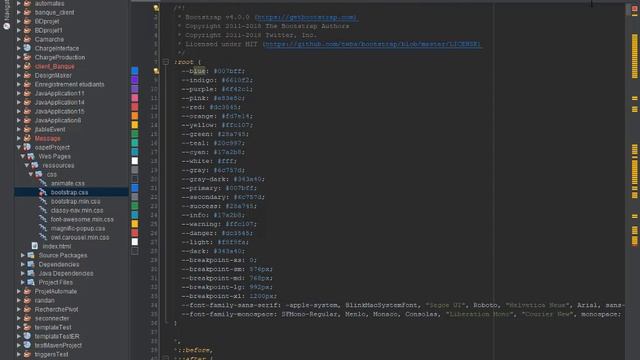Expand the Java Dependencies node
Viewport: 640px width, 360px height.
[x=23, y=273]
